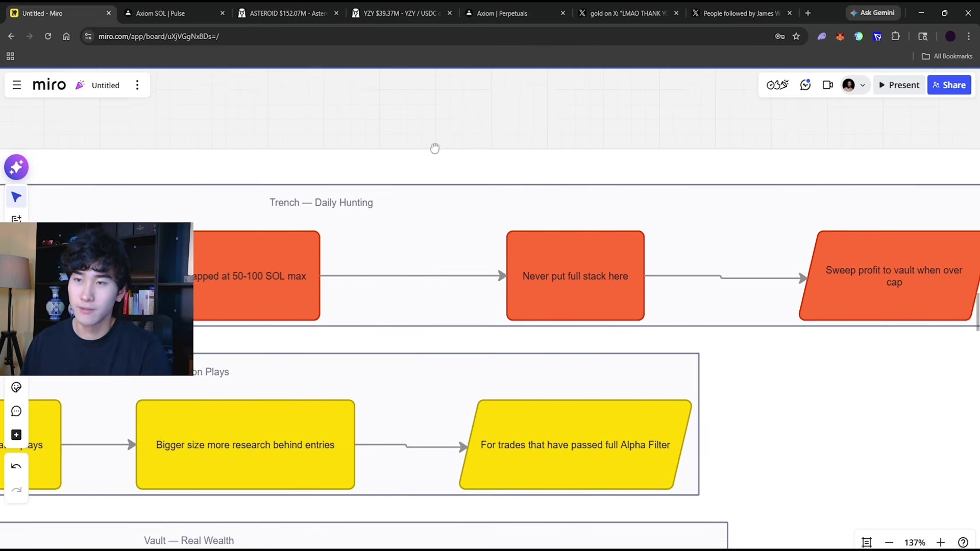Open the comment tool in left toolbar

point(16,411)
